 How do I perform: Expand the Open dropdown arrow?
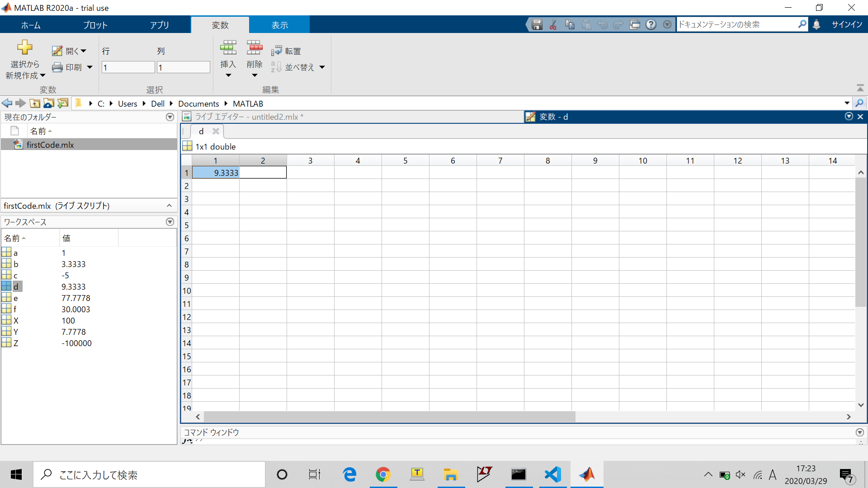coord(84,51)
